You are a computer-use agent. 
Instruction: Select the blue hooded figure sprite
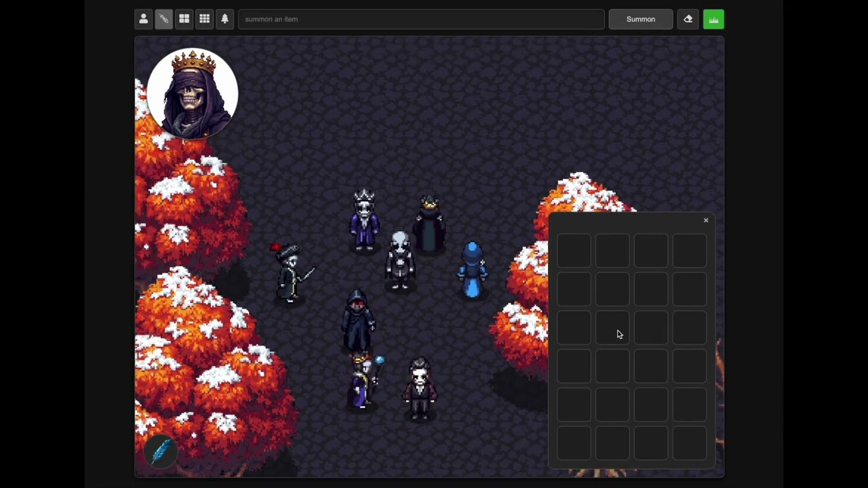coord(472,270)
